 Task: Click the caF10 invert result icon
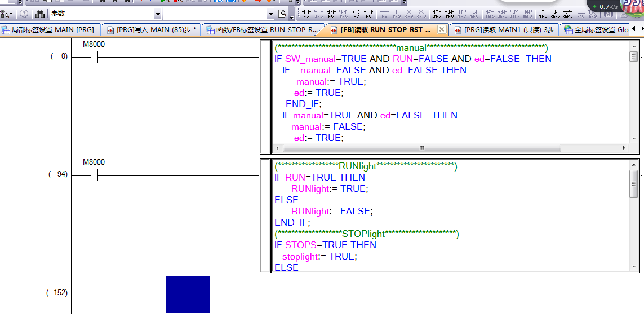pos(568,14)
